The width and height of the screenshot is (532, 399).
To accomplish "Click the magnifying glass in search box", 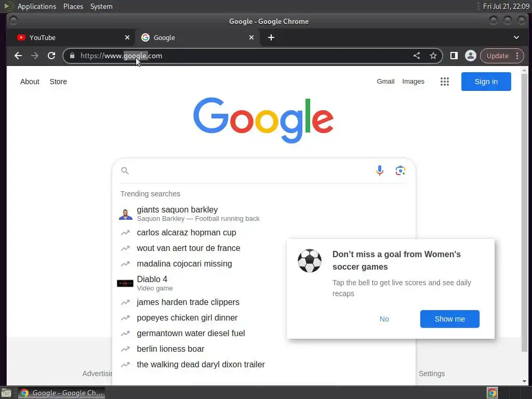I will [125, 170].
